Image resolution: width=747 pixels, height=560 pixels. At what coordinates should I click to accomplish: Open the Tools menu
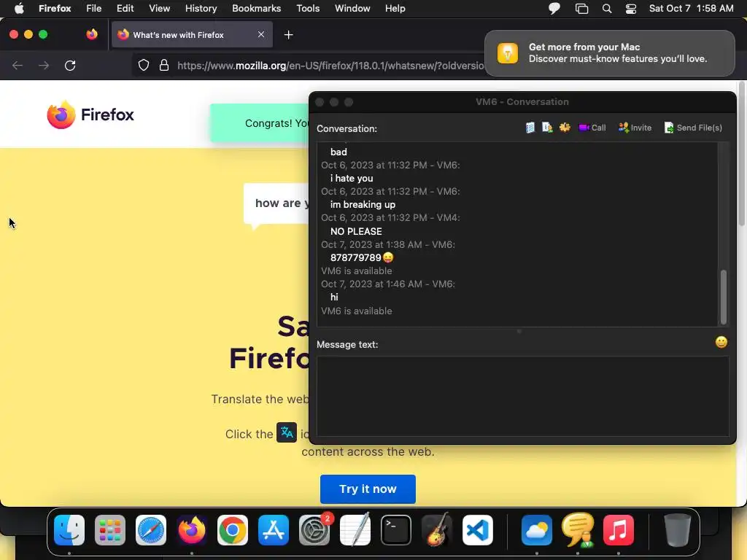pyautogui.click(x=308, y=9)
